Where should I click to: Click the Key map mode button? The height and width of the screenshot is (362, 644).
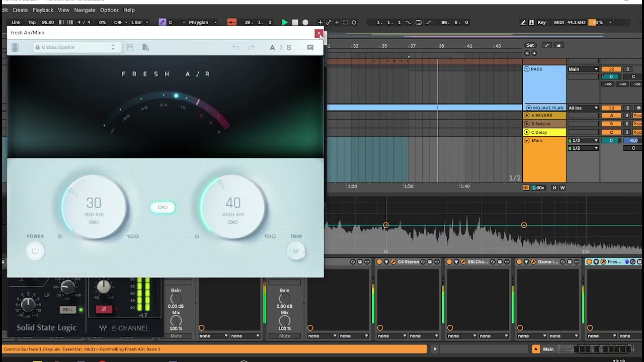[x=542, y=22]
